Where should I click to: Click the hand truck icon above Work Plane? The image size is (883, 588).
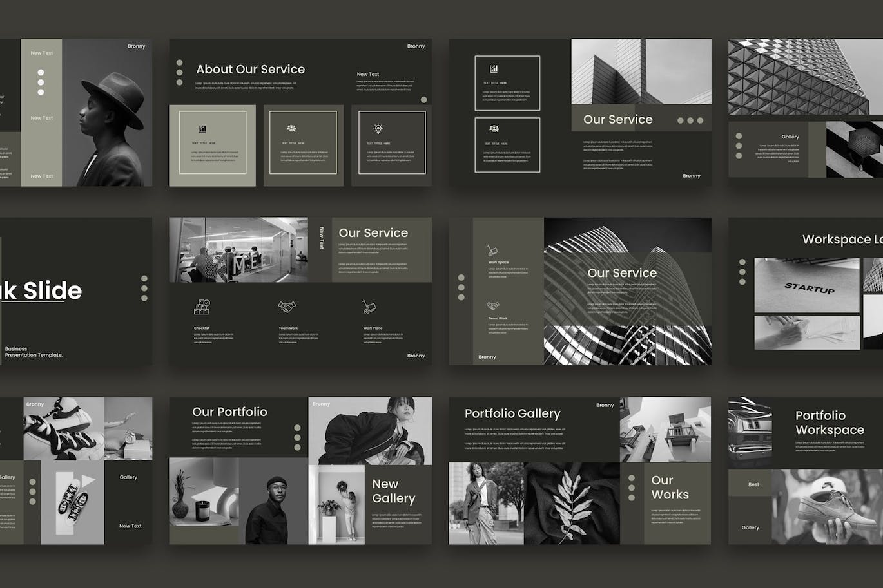[x=369, y=307]
